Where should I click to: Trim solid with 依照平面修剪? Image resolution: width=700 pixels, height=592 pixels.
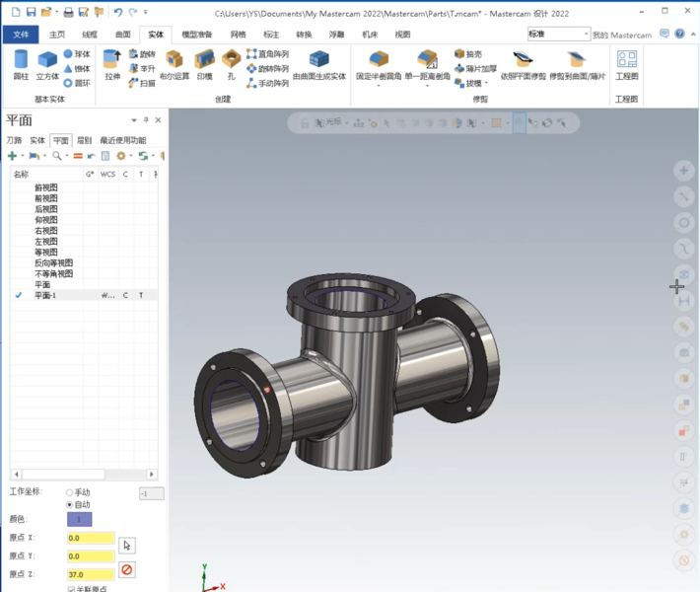click(x=524, y=65)
